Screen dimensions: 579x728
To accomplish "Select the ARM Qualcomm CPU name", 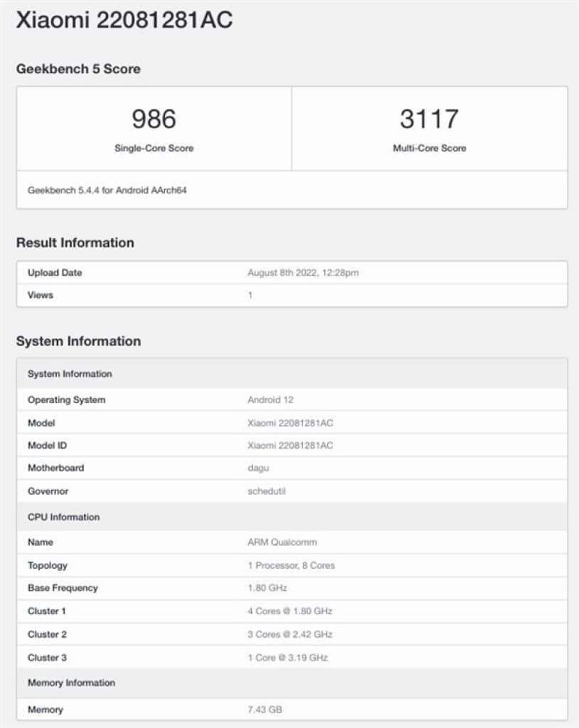I will (282, 542).
